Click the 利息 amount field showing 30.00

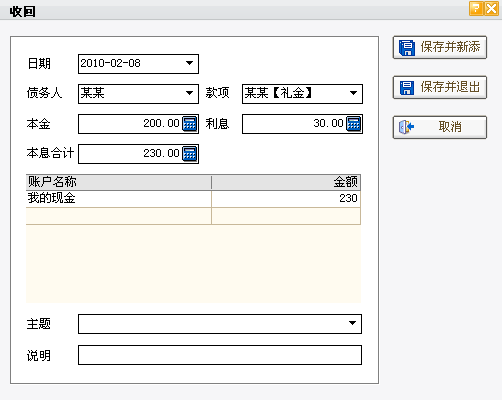294,124
